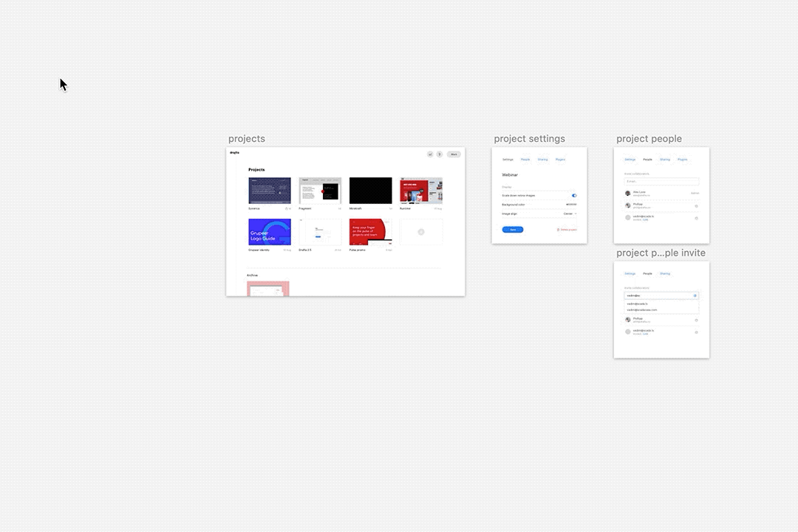Viewport: 798px width, 532px height.
Task: Toggle Scale down retina images switch
Action: (x=574, y=195)
